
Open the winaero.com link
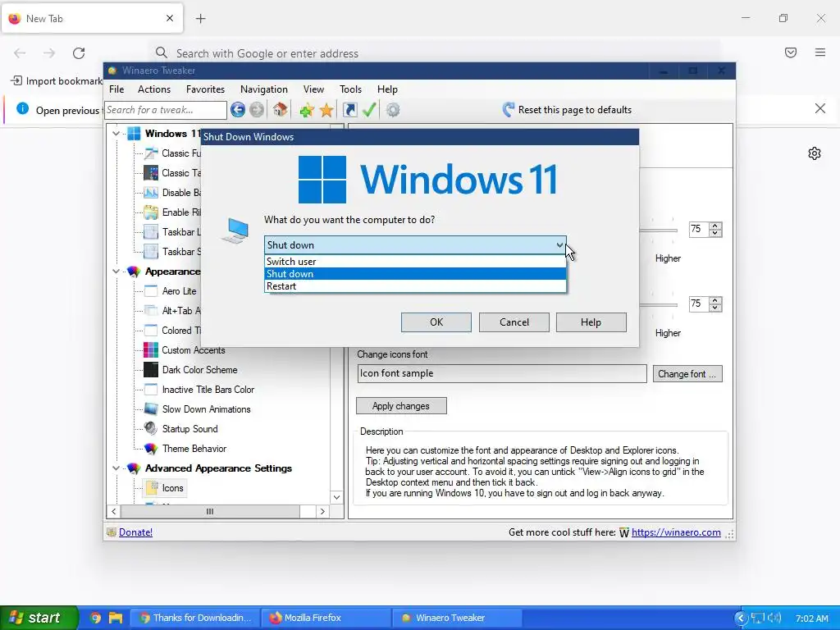[x=676, y=532]
